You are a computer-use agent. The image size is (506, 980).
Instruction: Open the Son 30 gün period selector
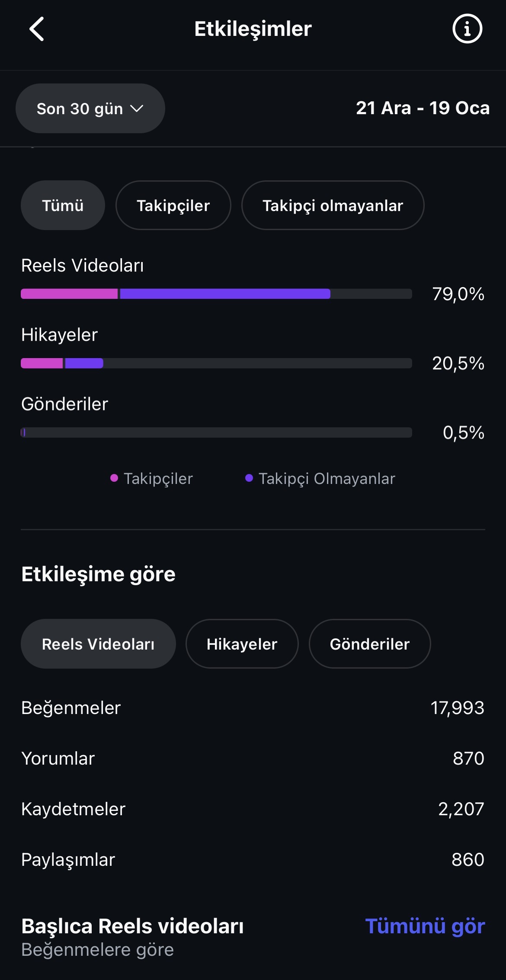pos(90,109)
